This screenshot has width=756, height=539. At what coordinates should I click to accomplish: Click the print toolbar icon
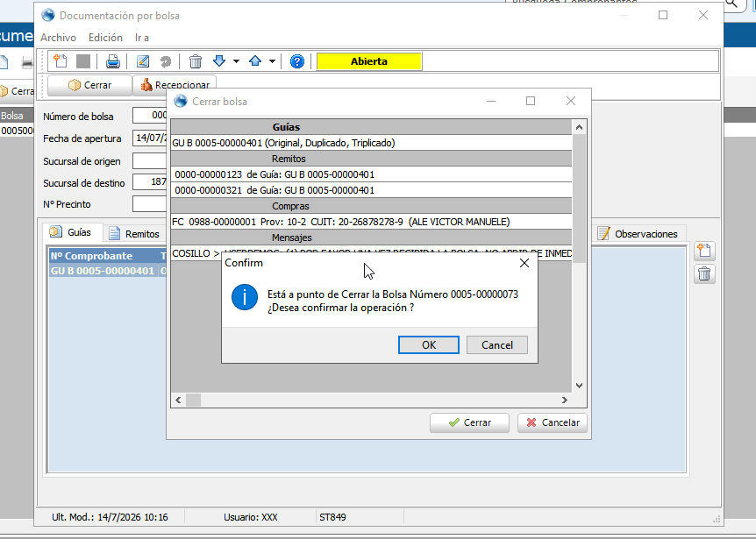coord(113,61)
